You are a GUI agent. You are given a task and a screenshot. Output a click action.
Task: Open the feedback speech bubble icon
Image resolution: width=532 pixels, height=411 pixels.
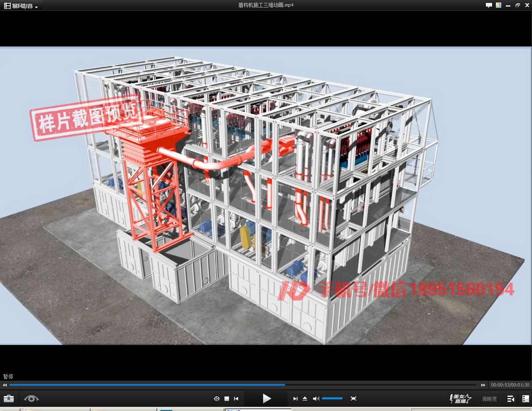click(x=489, y=5)
